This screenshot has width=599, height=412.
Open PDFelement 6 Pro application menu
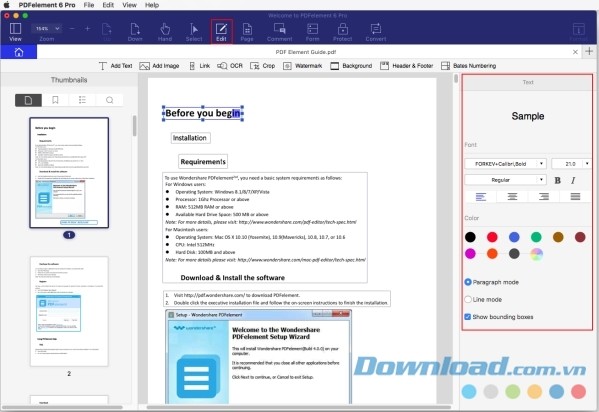coord(47,5)
